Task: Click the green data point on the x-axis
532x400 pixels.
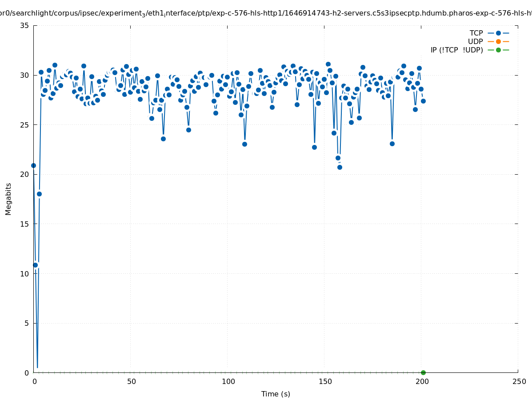Action: (x=423, y=372)
